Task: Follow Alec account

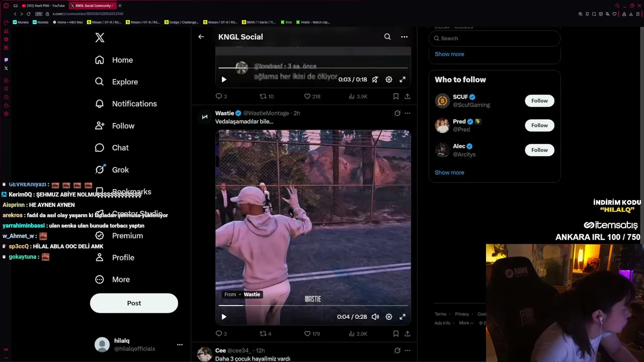Action: coord(539,150)
